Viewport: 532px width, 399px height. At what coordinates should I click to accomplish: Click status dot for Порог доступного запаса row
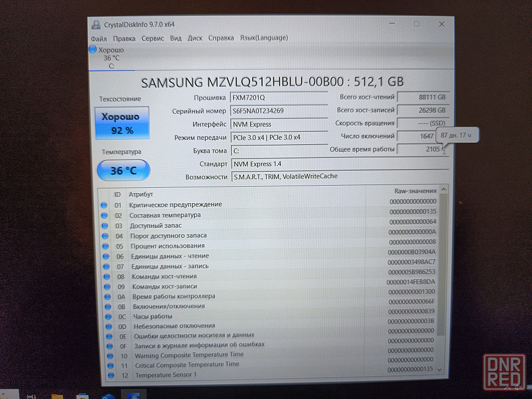[x=105, y=236]
